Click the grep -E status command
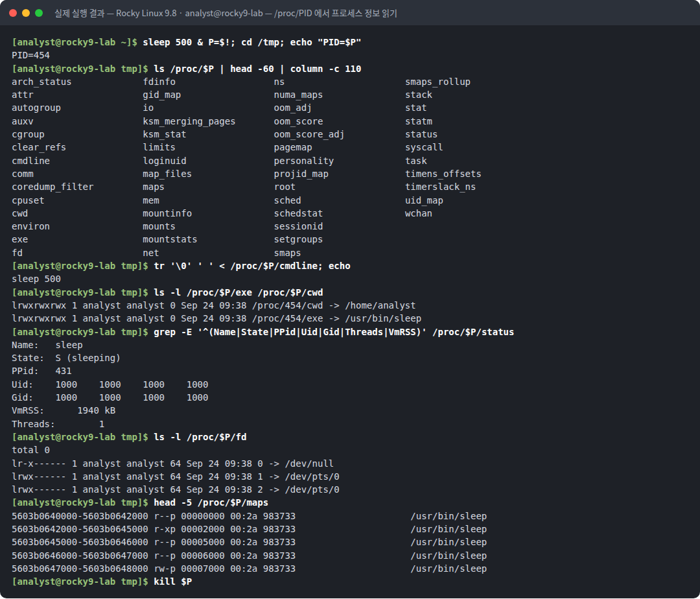The image size is (700, 599). (x=334, y=332)
